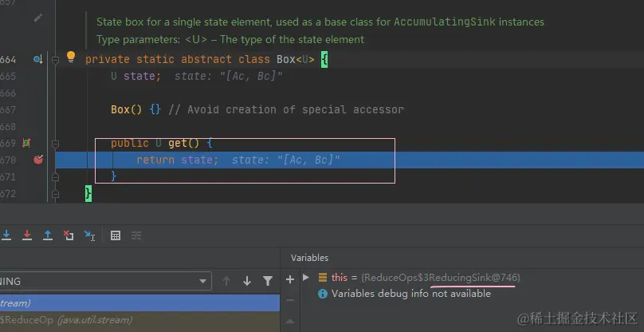Click the 'return state;' statement

click(178, 160)
